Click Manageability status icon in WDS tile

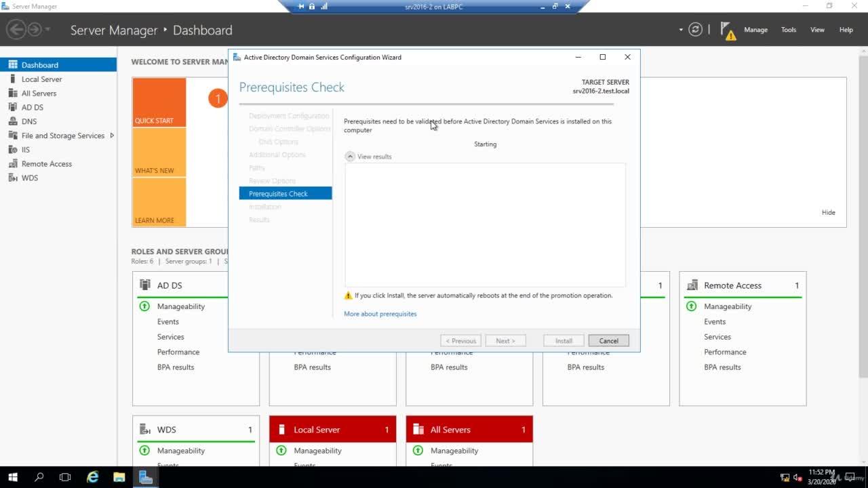tap(144, 451)
